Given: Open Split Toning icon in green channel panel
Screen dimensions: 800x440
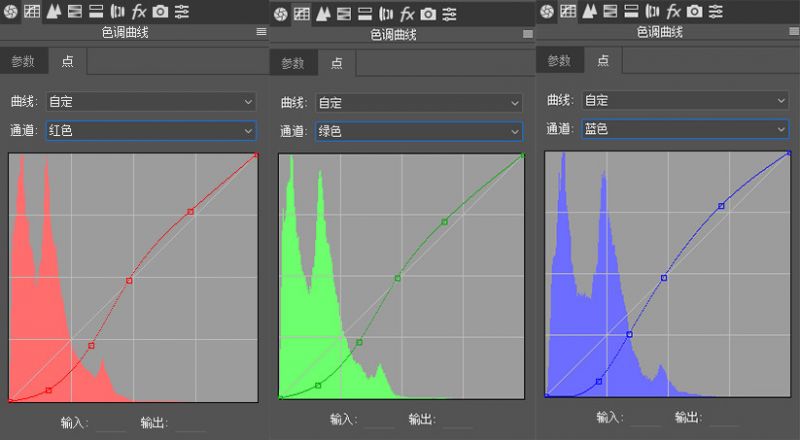Looking at the screenshot, I should coord(365,13).
